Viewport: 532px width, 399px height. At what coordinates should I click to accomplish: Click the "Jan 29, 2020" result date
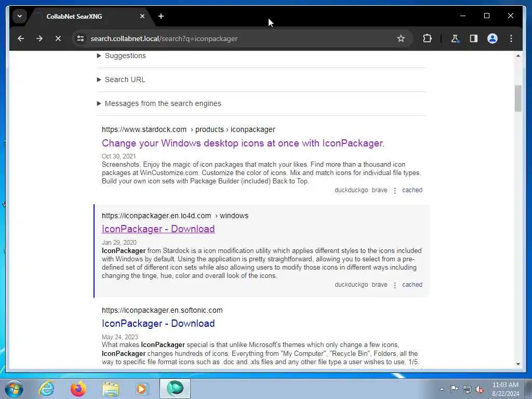[x=119, y=243]
